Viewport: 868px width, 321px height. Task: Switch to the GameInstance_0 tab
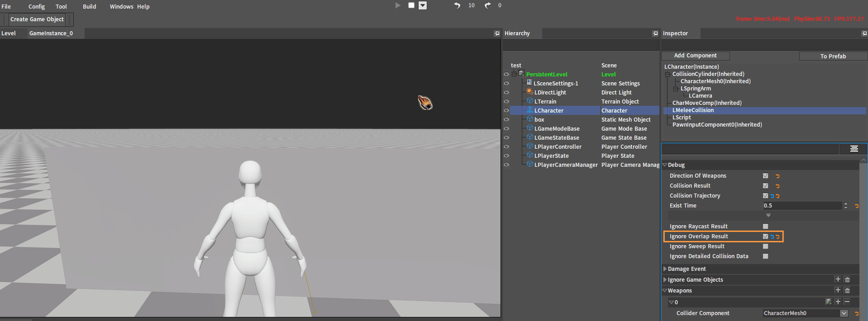[x=51, y=33]
